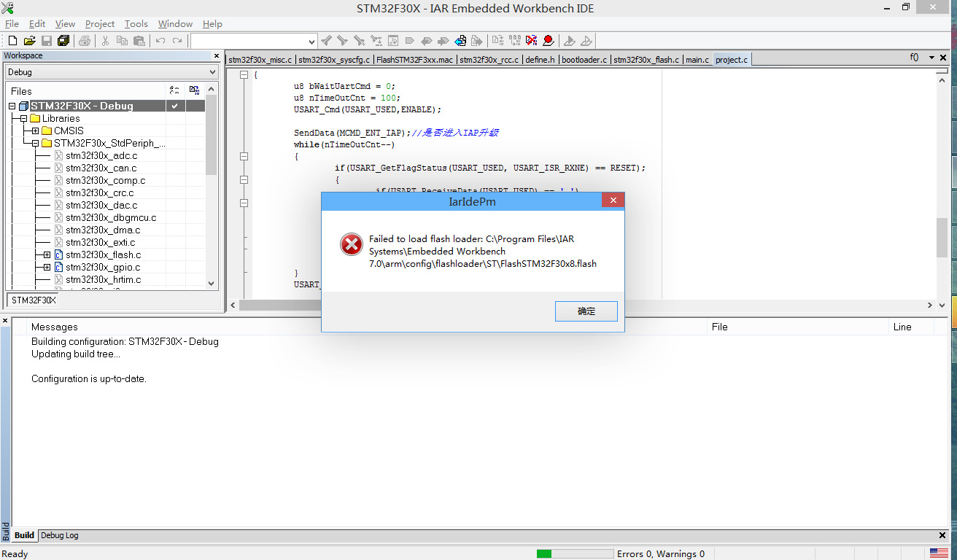The width and height of the screenshot is (957, 560).
Task: Click Debug without Downloading icon
Action: pos(586,41)
